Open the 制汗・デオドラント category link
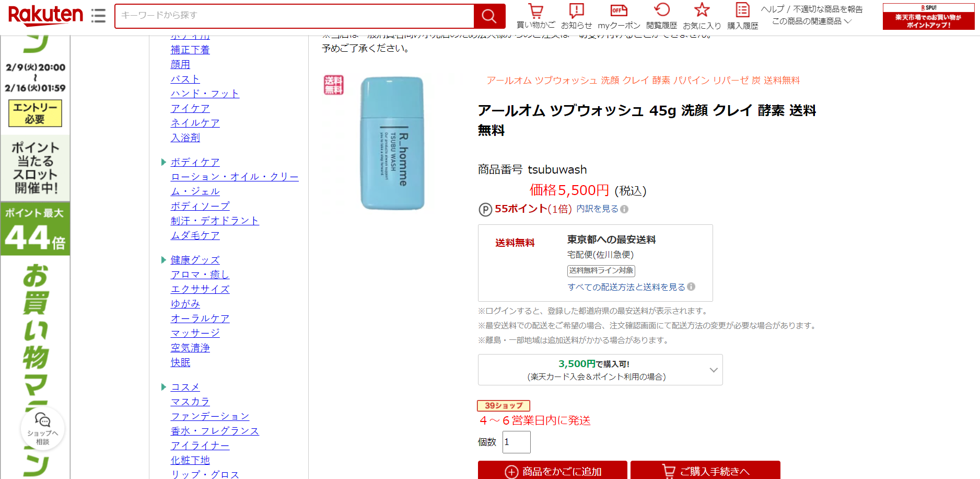Viewport: 980px width, 479px height. tap(215, 221)
